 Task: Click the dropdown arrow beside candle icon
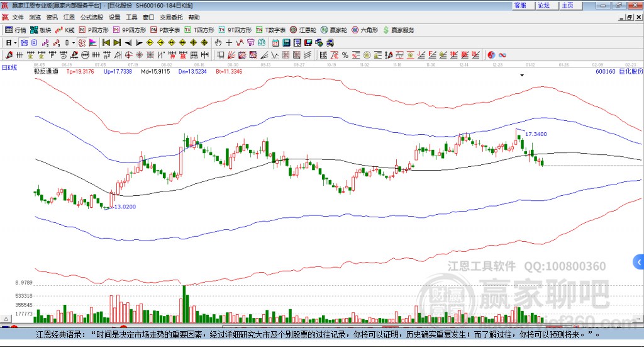tap(74, 43)
